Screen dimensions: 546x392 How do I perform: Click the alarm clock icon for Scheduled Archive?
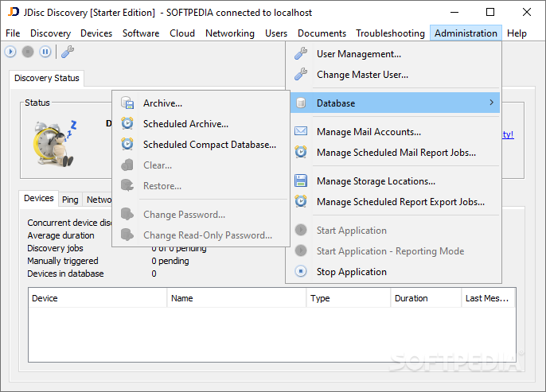pyautogui.click(x=127, y=123)
